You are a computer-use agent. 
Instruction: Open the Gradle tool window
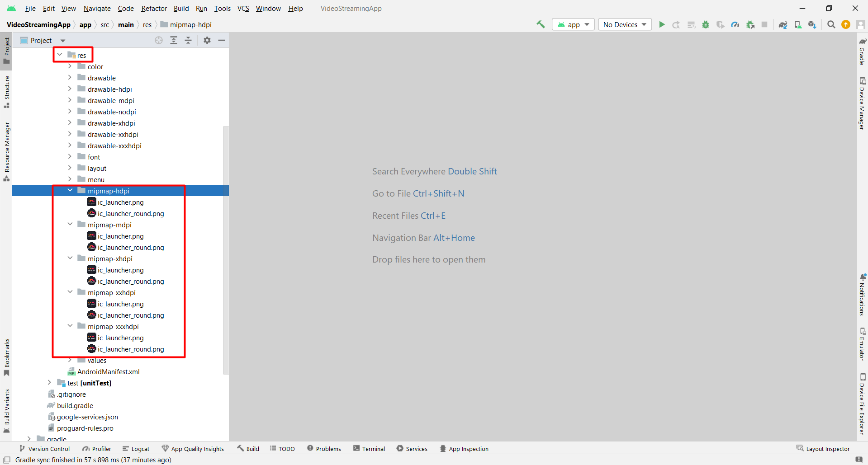[862, 51]
